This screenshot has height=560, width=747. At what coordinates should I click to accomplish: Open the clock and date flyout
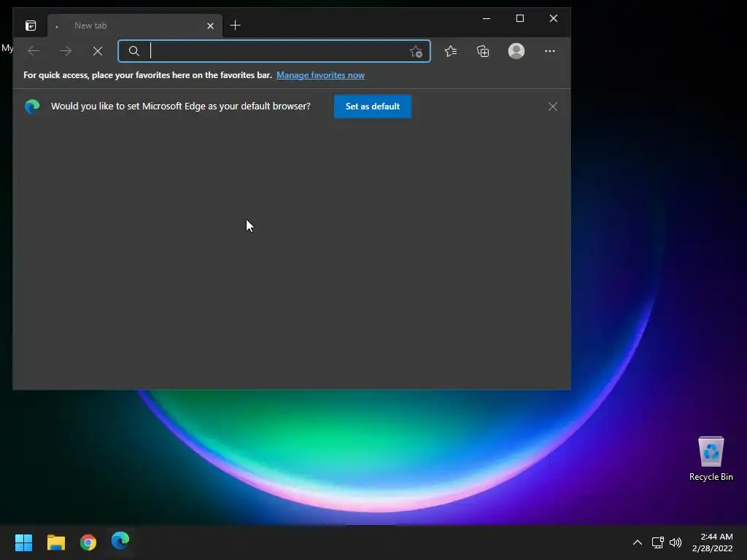(x=712, y=542)
